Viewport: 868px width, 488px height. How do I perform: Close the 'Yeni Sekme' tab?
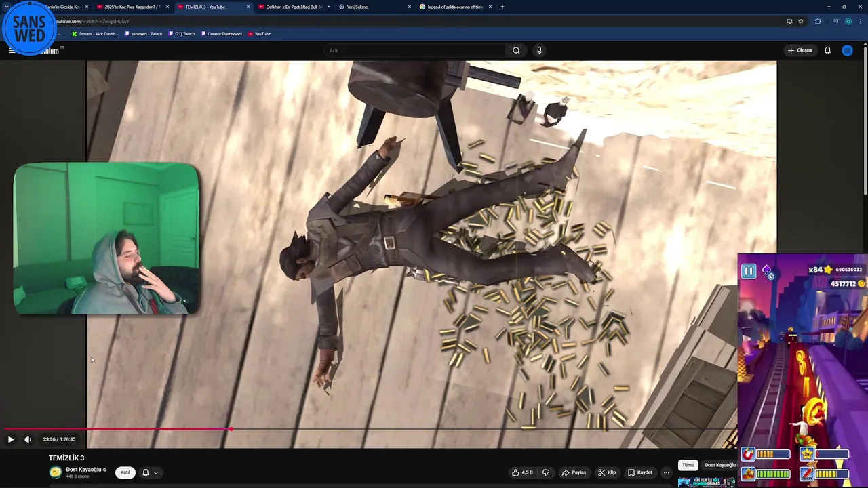point(410,7)
